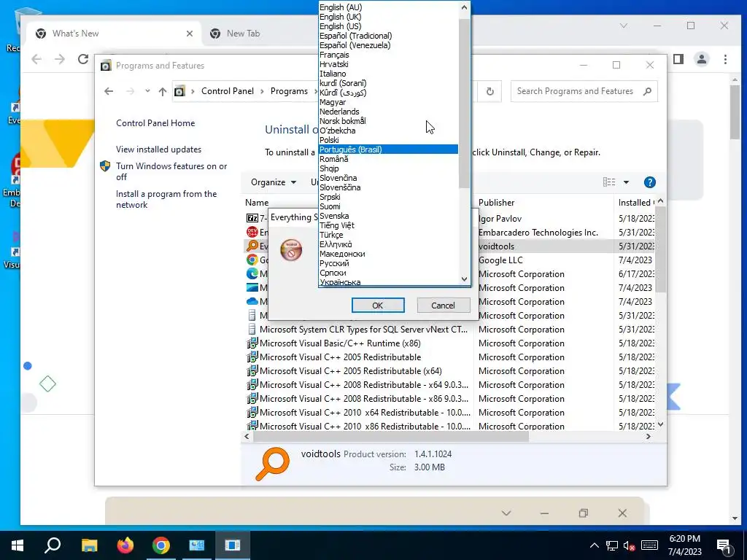Click Embarcadero Technologies Inc. publisher cell
The image size is (747, 560).
[538, 233]
